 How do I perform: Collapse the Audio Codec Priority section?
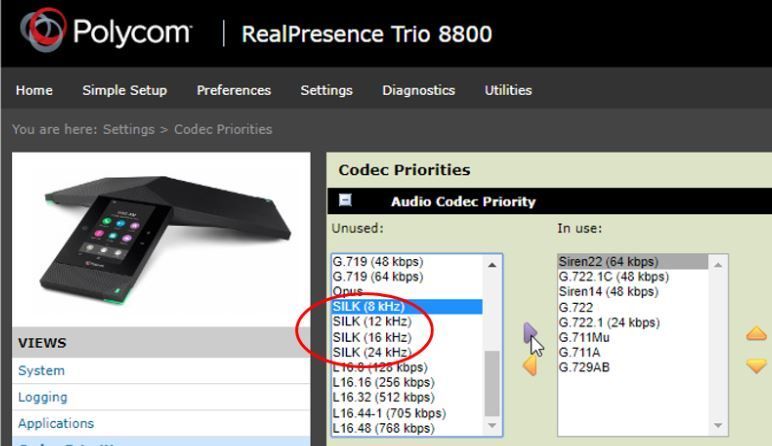pyautogui.click(x=345, y=200)
